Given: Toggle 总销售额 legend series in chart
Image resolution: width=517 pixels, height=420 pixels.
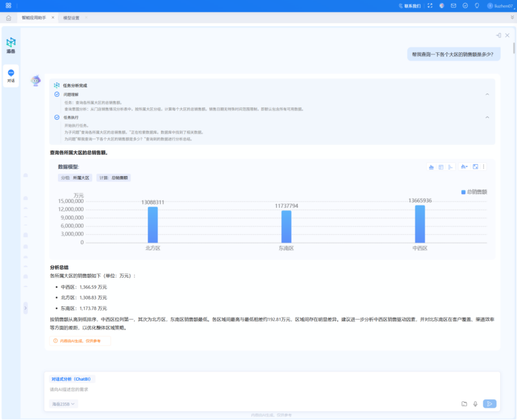Looking at the screenshot, I should pos(473,192).
